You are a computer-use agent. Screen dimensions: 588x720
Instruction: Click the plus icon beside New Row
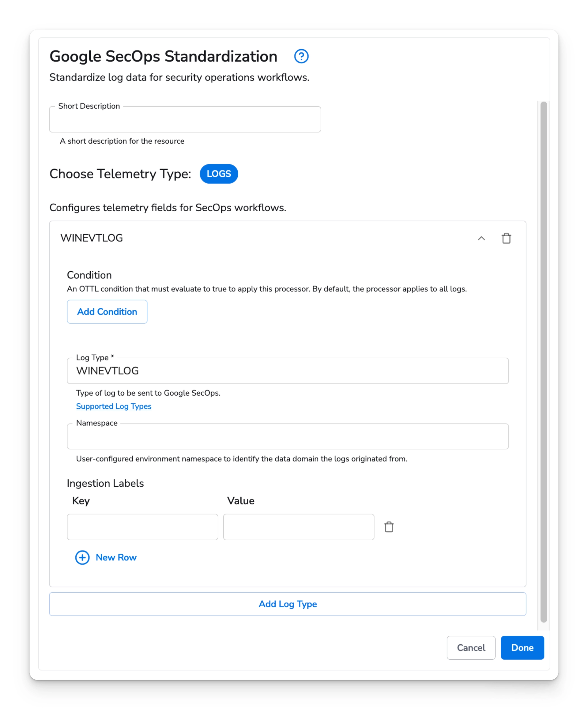point(82,557)
